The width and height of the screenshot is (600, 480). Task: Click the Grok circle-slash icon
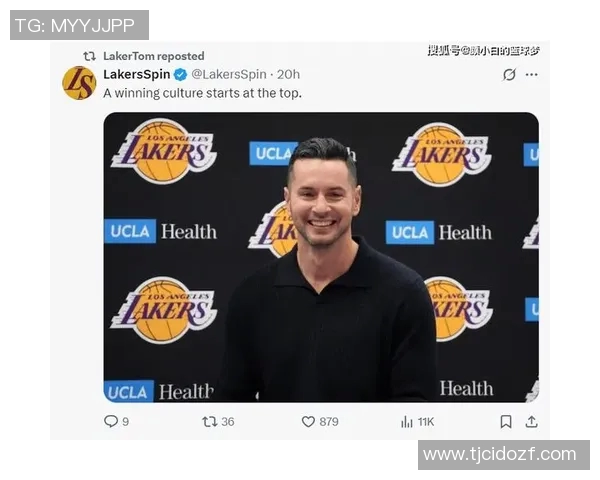click(509, 74)
